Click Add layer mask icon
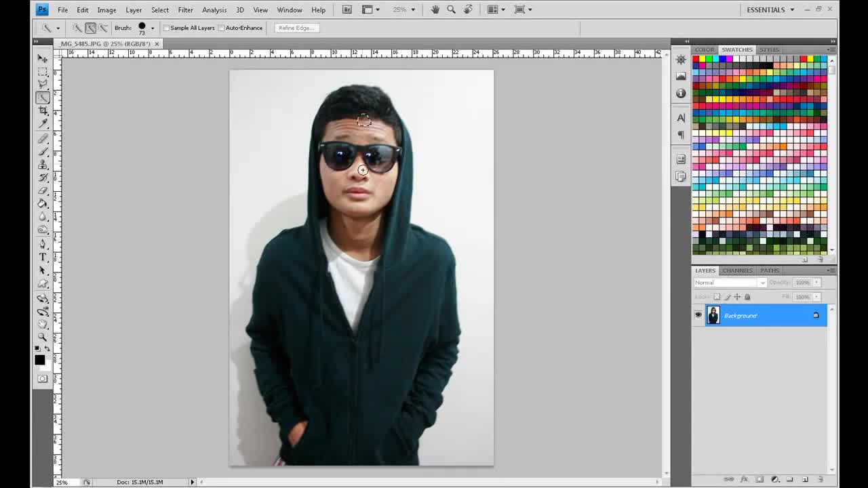 click(x=759, y=479)
